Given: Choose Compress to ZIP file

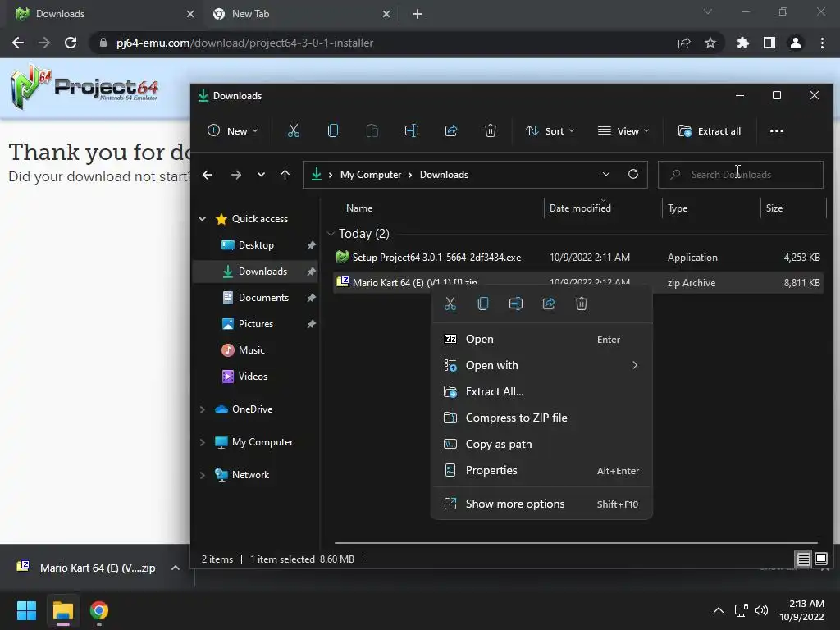Looking at the screenshot, I should (541, 418).
